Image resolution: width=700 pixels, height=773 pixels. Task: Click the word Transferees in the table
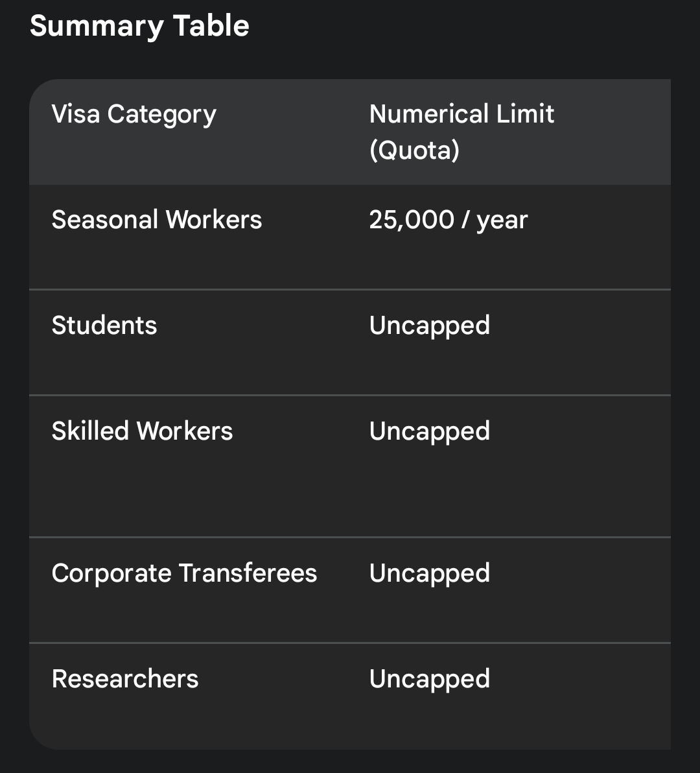point(248,573)
